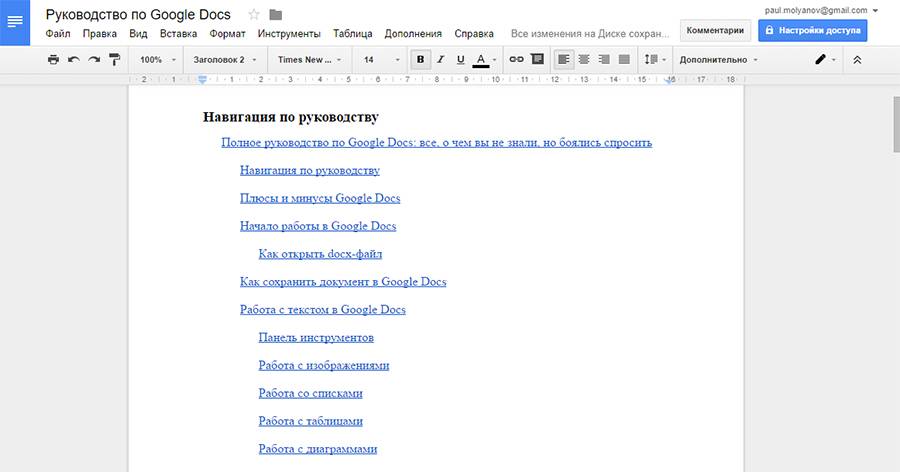Toggle Underline formatting

460,60
